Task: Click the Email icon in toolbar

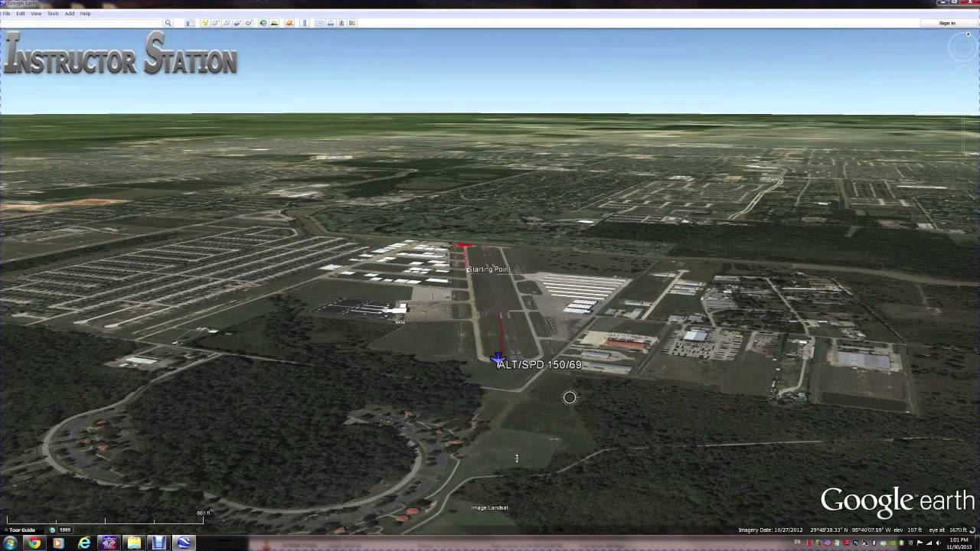Action: [x=320, y=23]
